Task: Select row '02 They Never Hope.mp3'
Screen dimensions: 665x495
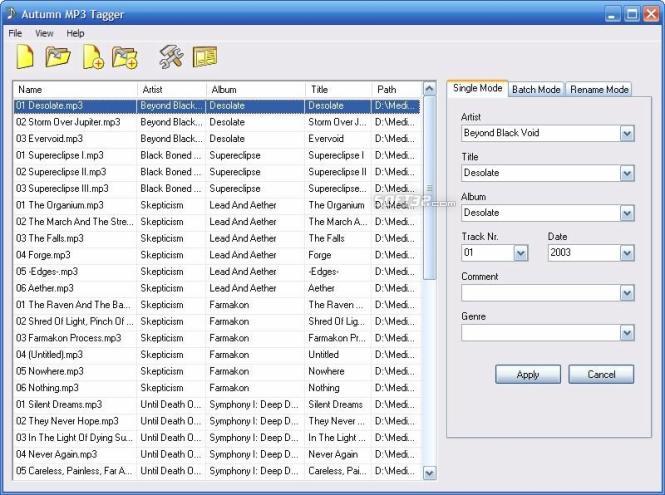Action: (217, 421)
